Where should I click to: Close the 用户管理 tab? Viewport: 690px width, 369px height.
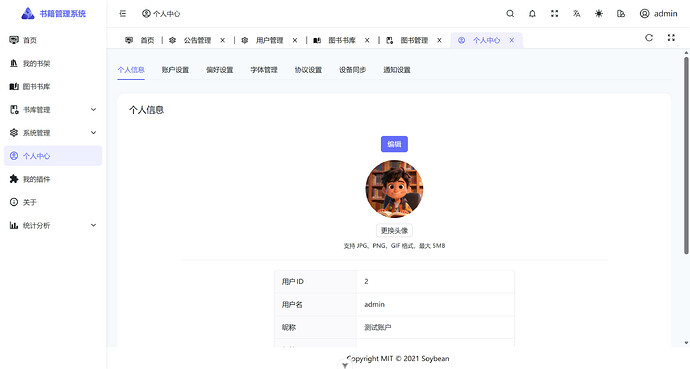(x=295, y=40)
